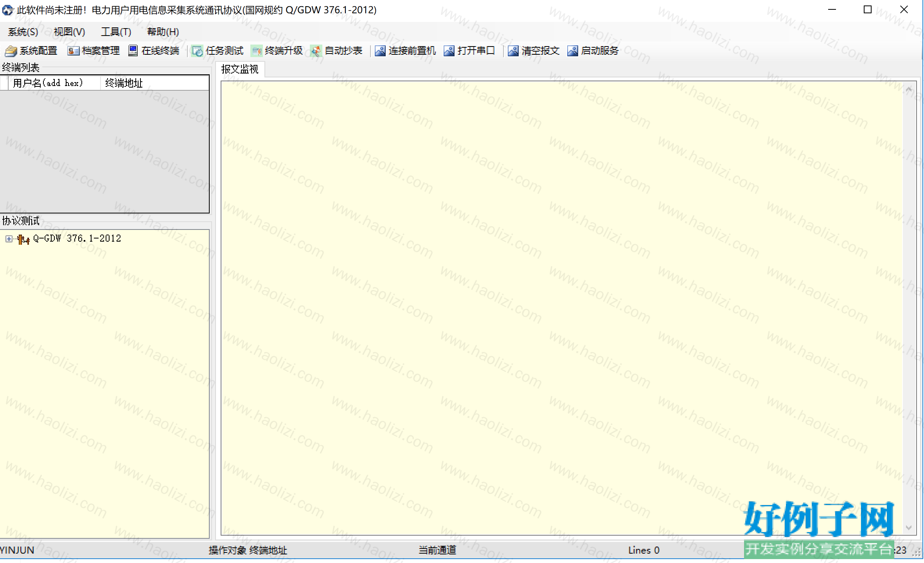Screen dimensions: 924x563
Task: Click the 在线终端 monitor icon
Action: tap(133, 51)
